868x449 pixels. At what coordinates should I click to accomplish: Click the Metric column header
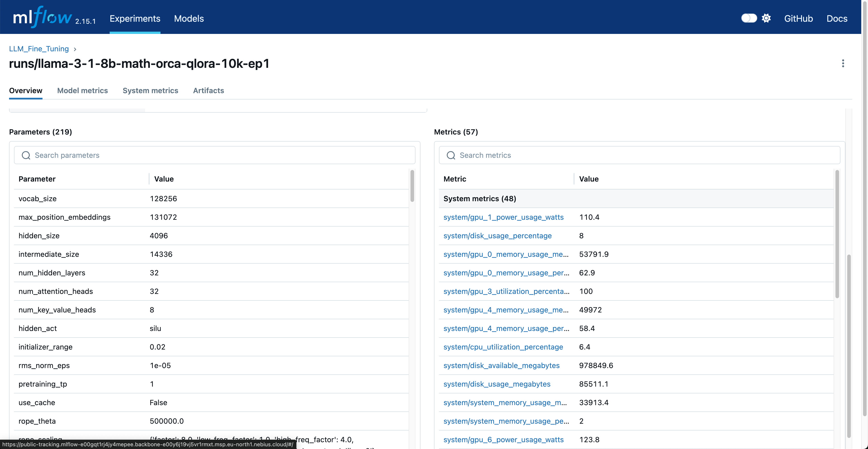(455, 179)
